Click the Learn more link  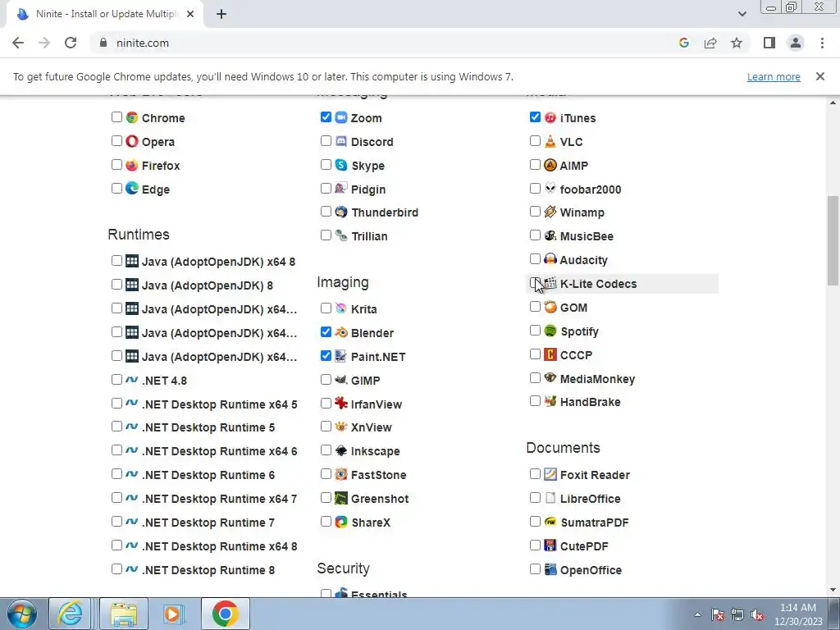click(774, 76)
